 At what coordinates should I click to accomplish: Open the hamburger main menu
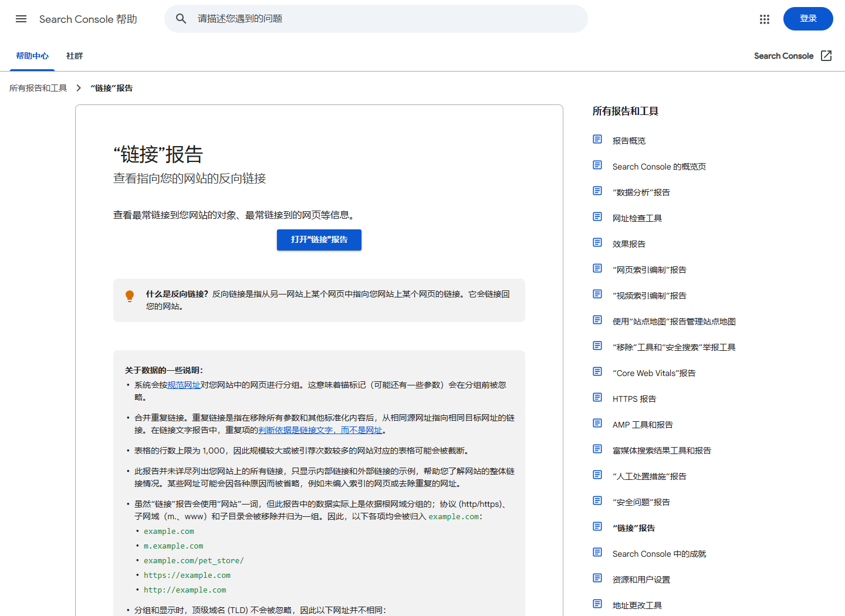[x=21, y=19]
